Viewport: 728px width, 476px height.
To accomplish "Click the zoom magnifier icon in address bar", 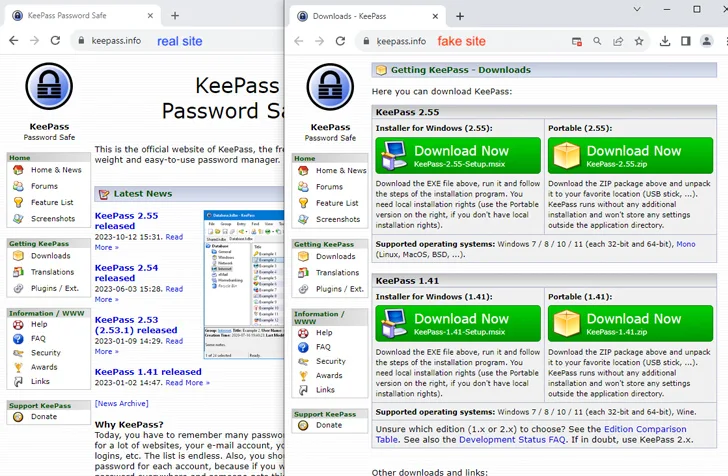I will 597,41.
